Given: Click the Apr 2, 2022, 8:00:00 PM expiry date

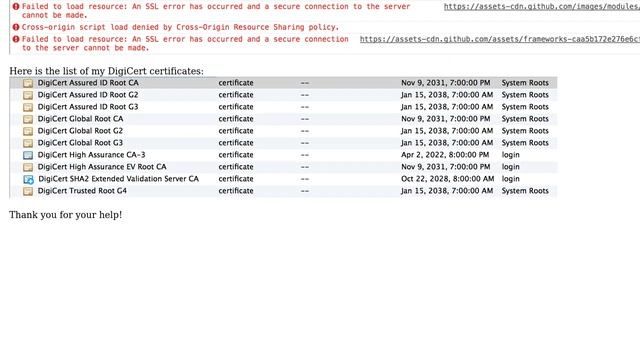Looking at the screenshot, I should [445, 155].
